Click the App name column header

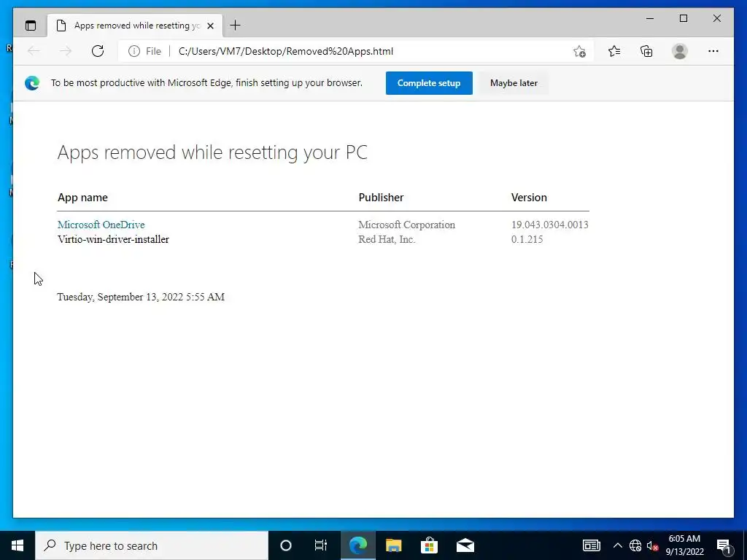83,198
